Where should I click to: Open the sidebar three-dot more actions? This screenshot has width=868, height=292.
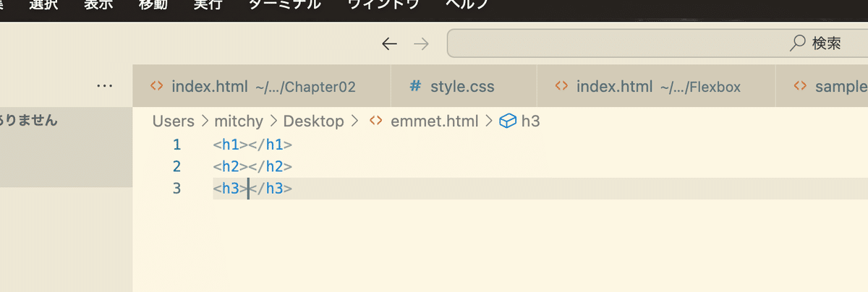click(x=104, y=86)
